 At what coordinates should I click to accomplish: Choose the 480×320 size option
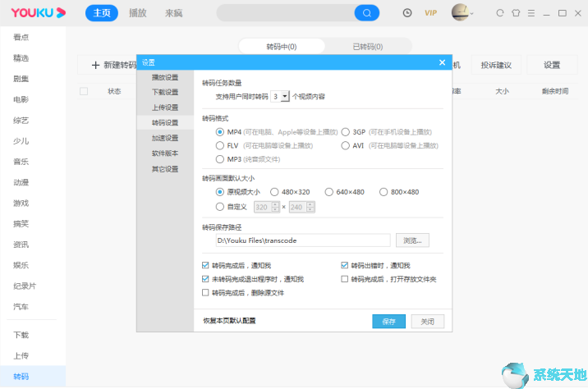coord(274,192)
